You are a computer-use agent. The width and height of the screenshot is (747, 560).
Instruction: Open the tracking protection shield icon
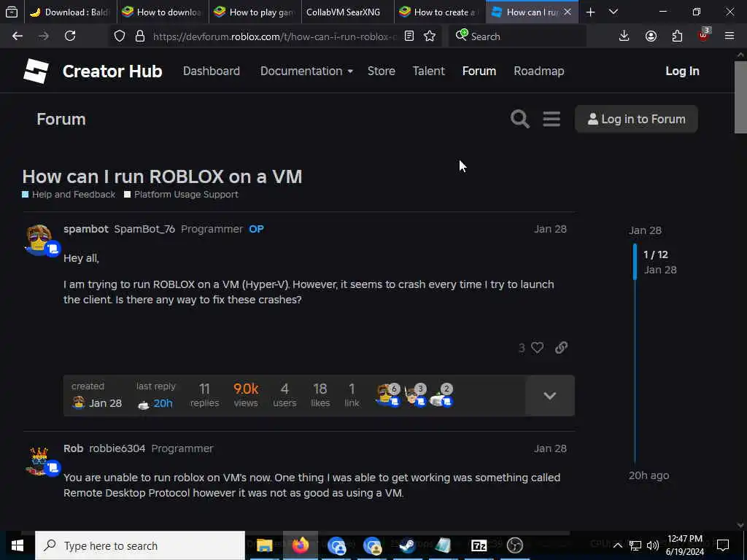pyautogui.click(x=120, y=36)
